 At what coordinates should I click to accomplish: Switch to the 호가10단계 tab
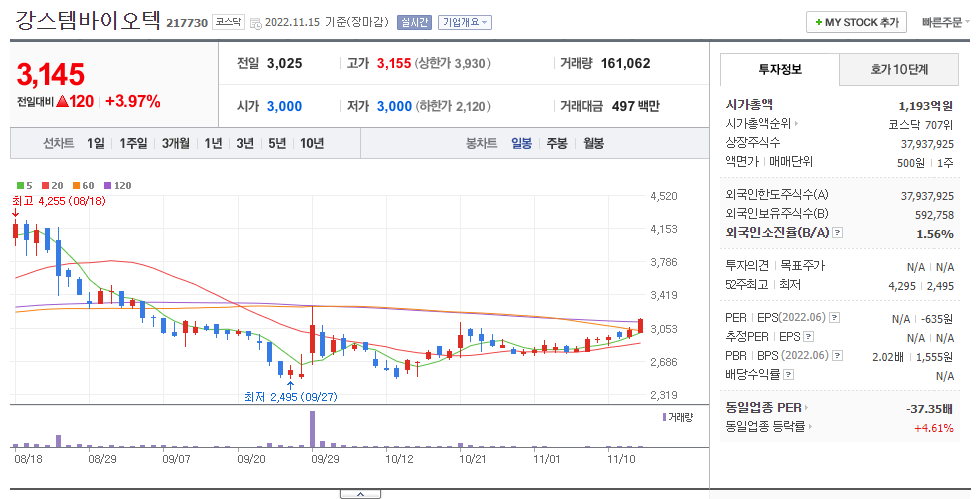click(x=899, y=70)
